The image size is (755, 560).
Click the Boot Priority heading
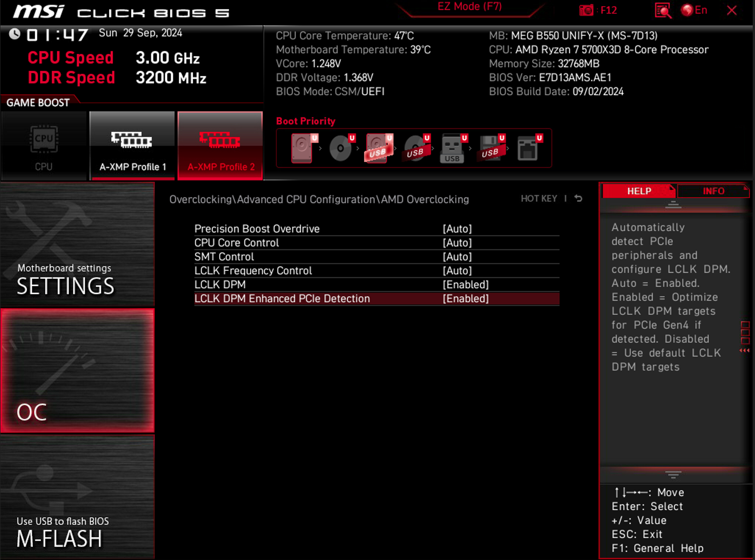[306, 121]
